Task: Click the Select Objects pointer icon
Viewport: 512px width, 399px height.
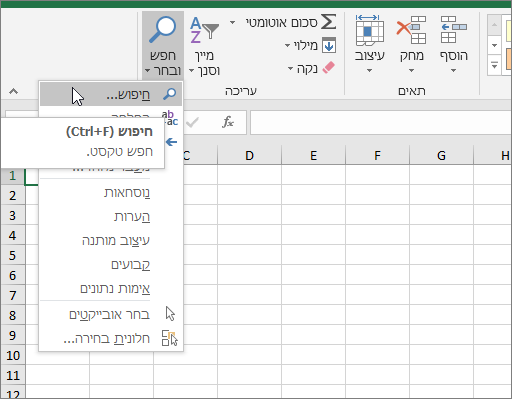Action: coord(170,314)
